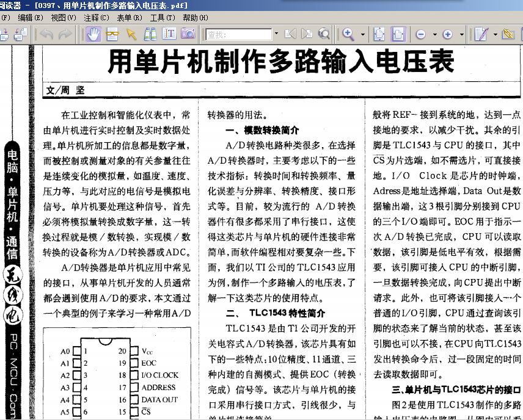Click the window title 用单片机制作多路输入电压表.pdf
The width and height of the screenshot is (523, 420).
point(125,5)
